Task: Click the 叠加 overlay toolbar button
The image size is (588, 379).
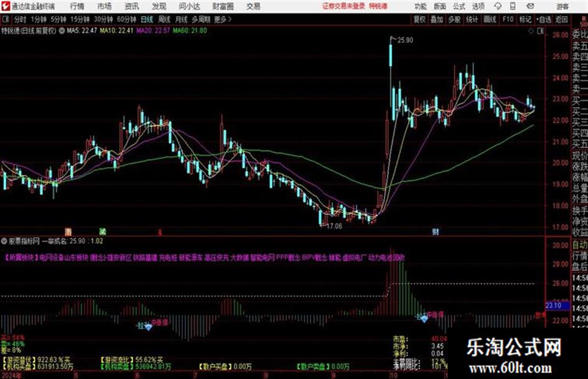Action: [437, 19]
